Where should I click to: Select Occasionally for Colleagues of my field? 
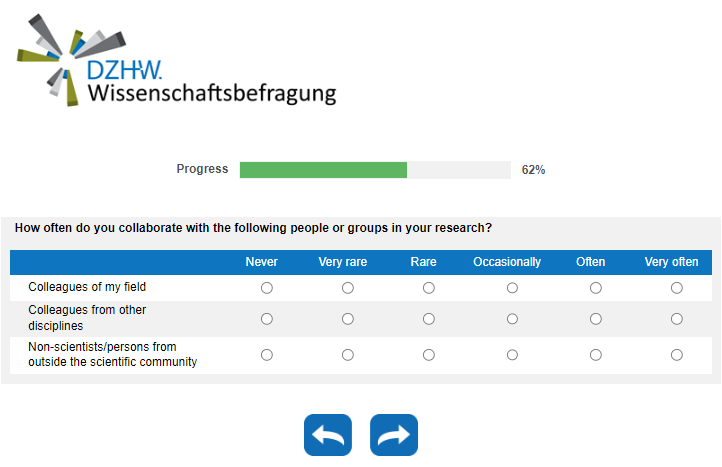click(x=512, y=288)
